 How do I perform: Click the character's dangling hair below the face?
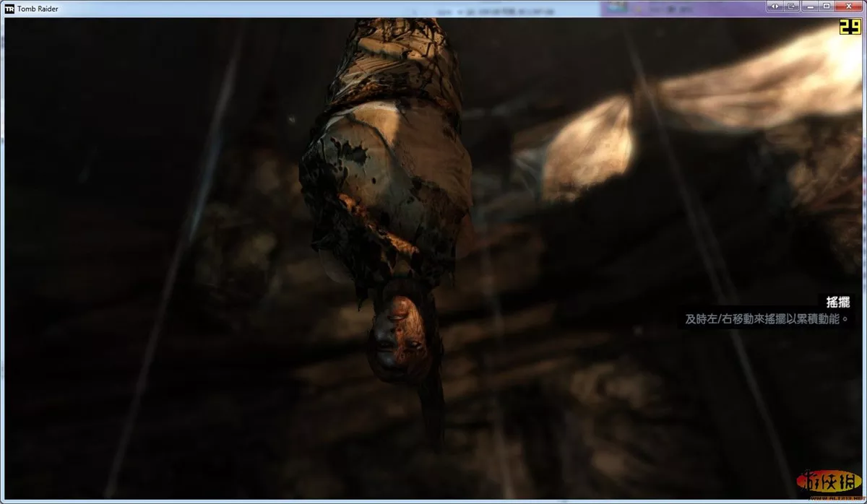433,404
